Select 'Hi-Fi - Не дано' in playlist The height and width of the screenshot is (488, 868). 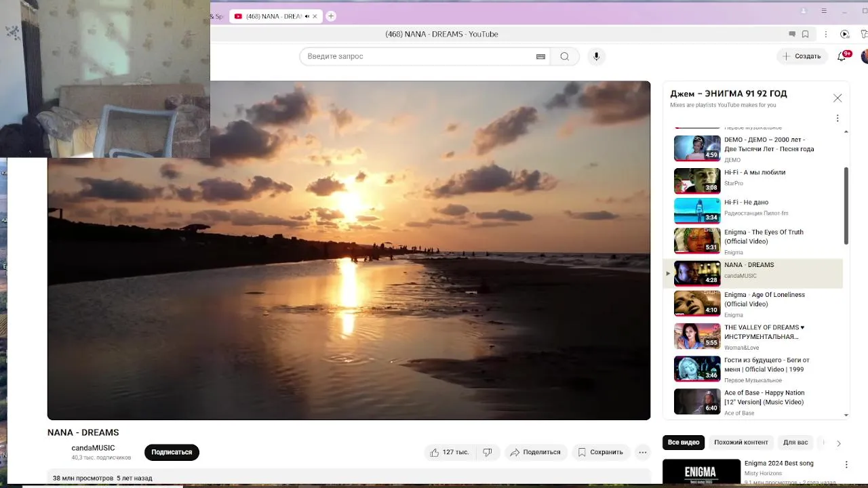pyautogui.click(x=753, y=210)
